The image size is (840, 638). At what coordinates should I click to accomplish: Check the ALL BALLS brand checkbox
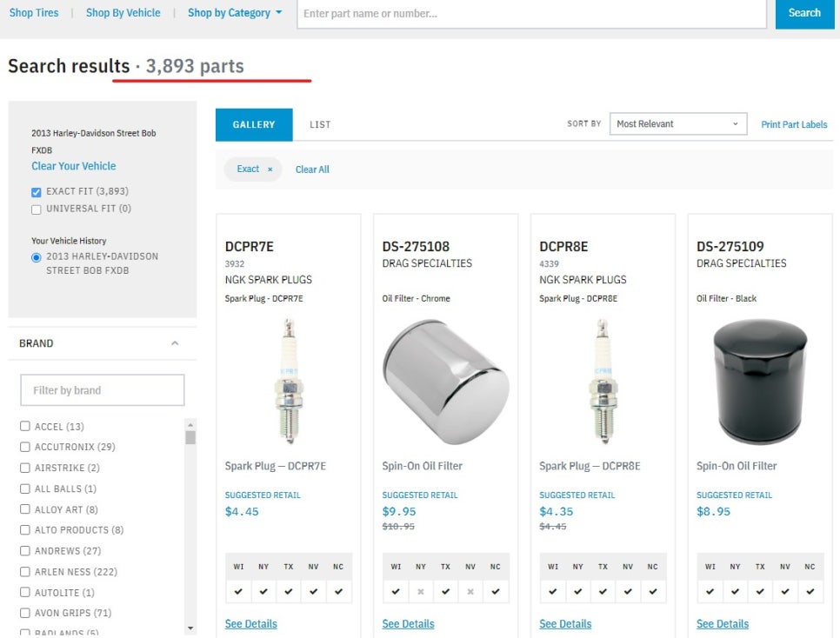click(x=24, y=488)
